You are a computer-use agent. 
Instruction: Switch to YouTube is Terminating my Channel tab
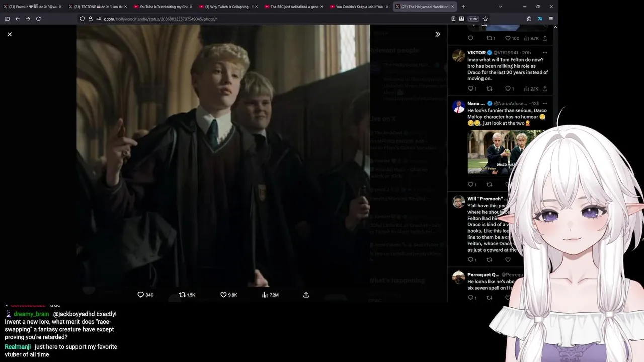pyautogui.click(x=163, y=7)
